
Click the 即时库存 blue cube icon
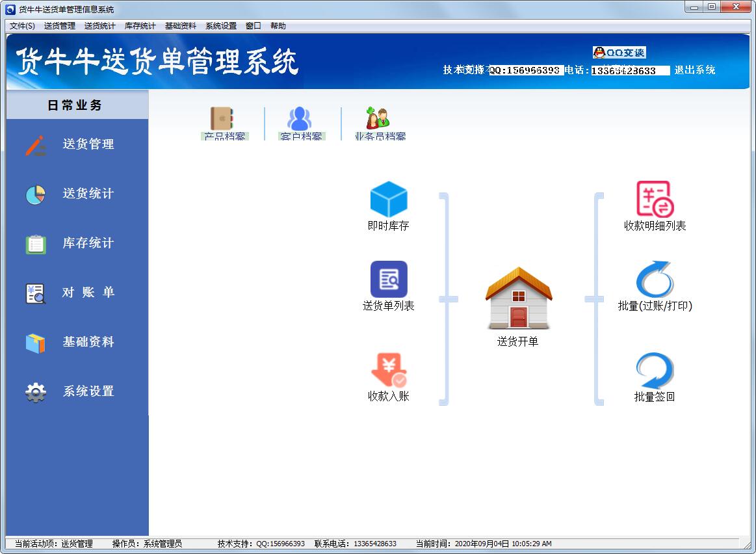pyautogui.click(x=389, y=200)
